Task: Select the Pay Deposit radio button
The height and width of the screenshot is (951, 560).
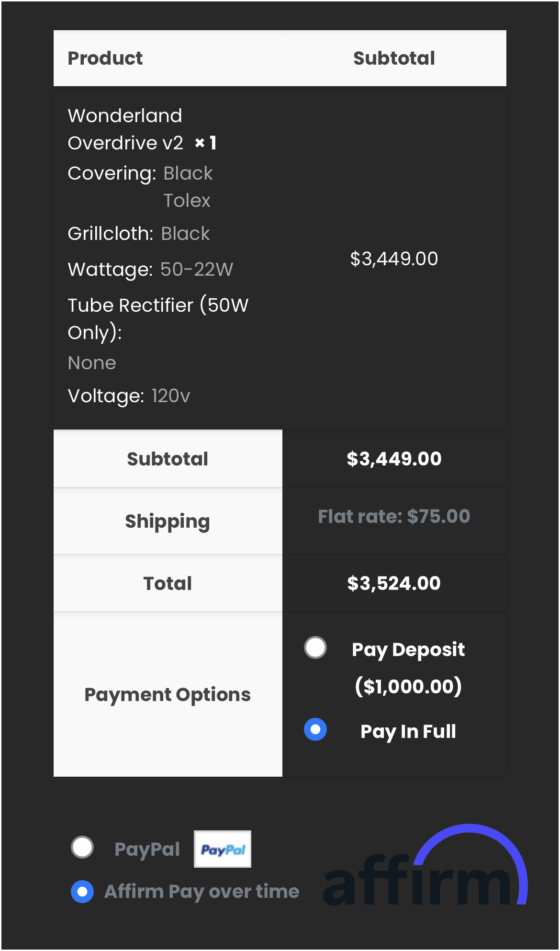Action: [315, 648]
